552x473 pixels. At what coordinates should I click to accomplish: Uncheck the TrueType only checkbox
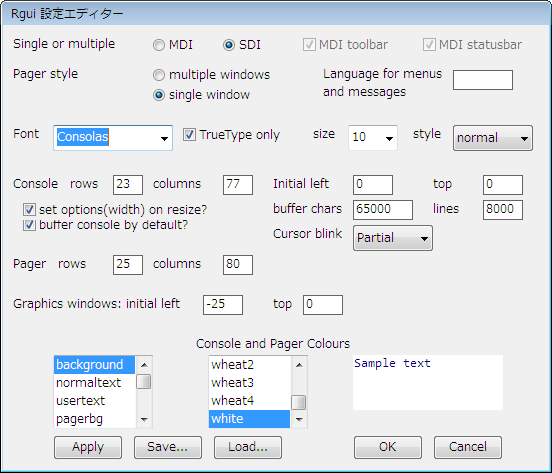[x=189, y=135]
